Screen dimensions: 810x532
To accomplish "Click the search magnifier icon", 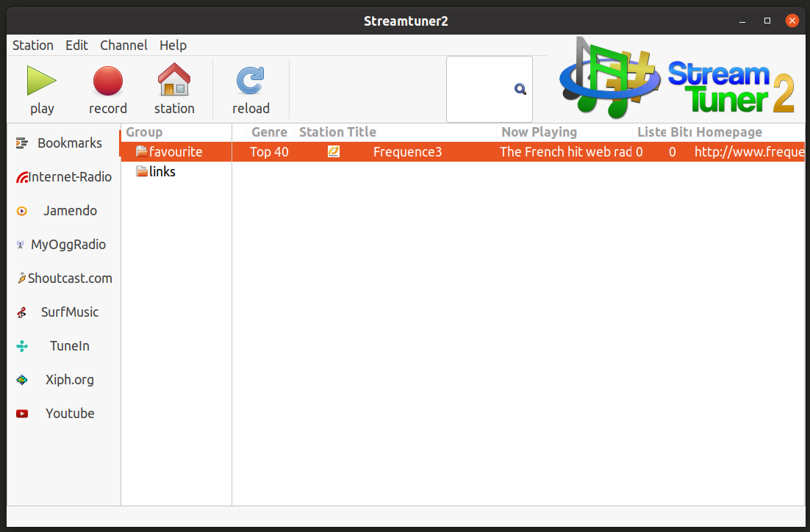I will coord(520,90).
